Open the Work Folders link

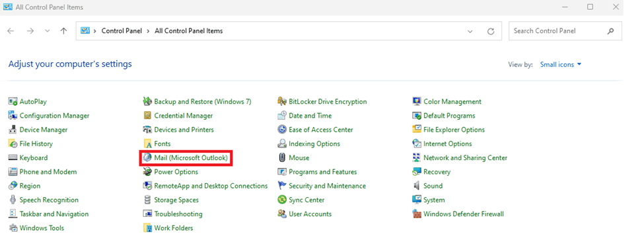coord(173,228)
